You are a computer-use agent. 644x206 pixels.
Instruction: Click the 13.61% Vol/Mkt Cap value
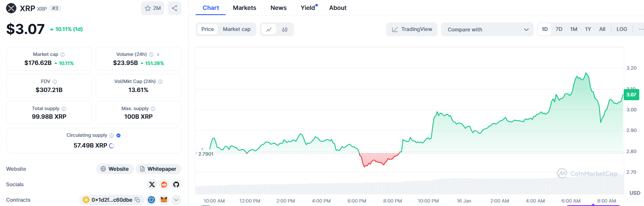pos(139,90)
